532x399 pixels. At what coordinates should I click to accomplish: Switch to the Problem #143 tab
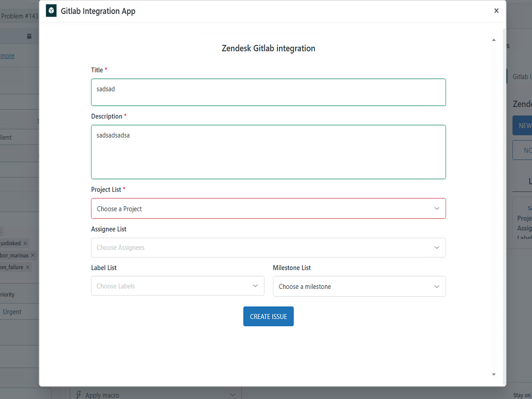click(19, 16)
